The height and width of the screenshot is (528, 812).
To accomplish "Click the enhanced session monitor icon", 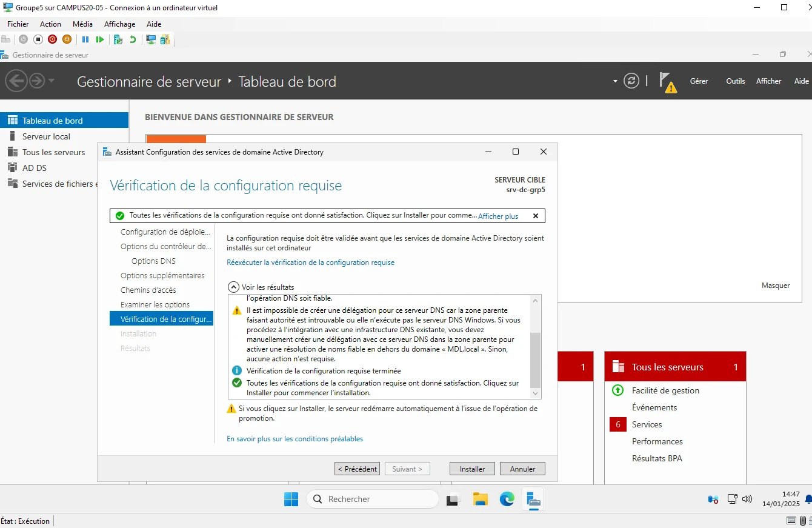I will click(151, 39).
